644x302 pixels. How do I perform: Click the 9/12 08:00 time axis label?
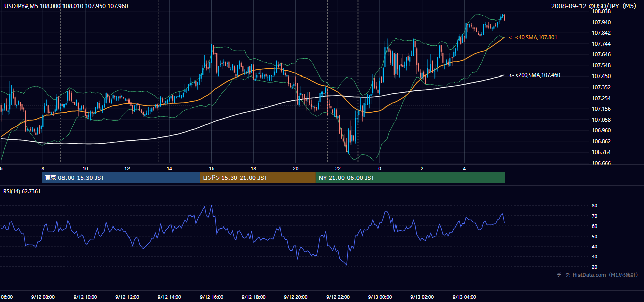point(43,297)
